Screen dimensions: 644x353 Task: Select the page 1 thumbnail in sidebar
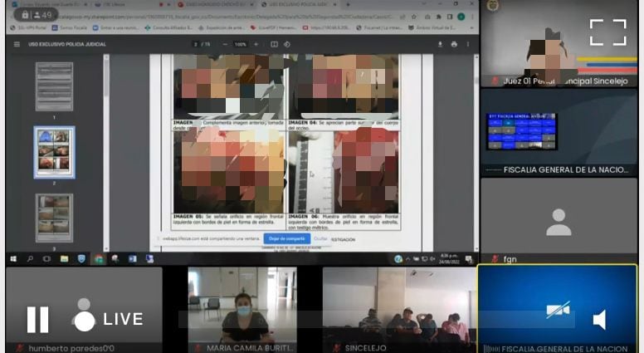click(x=54, y=86)
